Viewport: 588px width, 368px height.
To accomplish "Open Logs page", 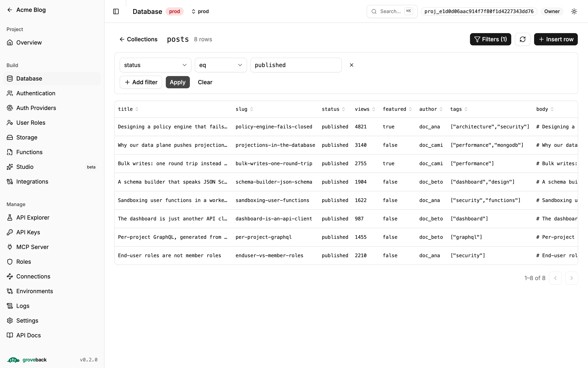I will (52, 306).
